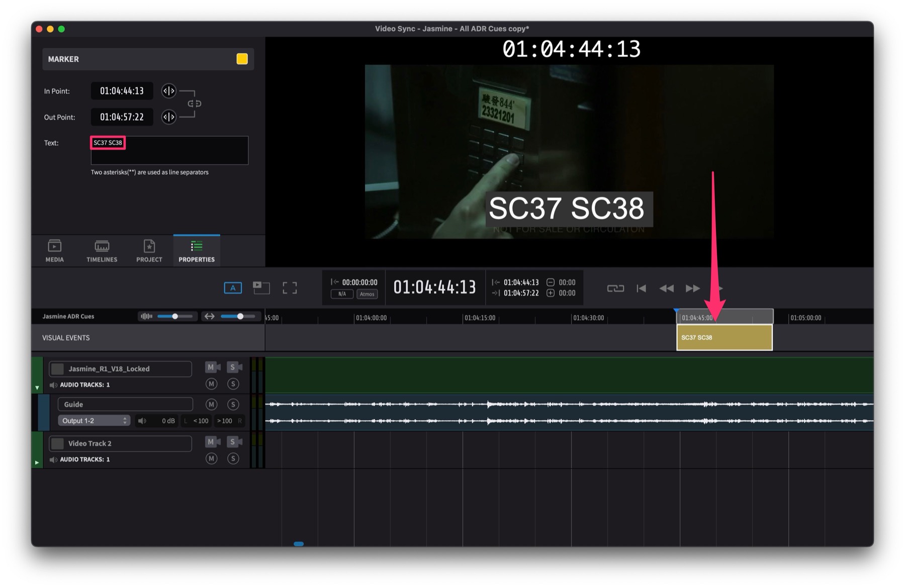Viewport: 905px width, 588px height.
Task: Click the waveform zoom icon
Action: pos(146,316)
